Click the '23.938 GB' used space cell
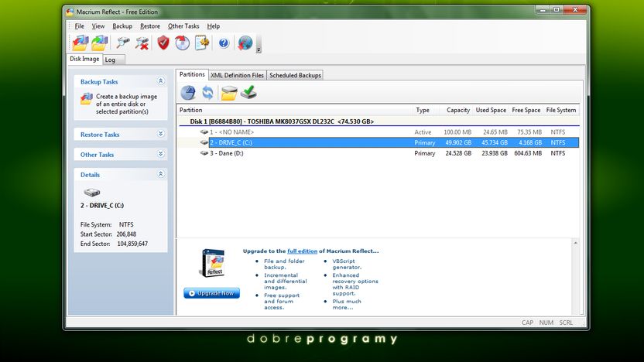 (495, 153)
